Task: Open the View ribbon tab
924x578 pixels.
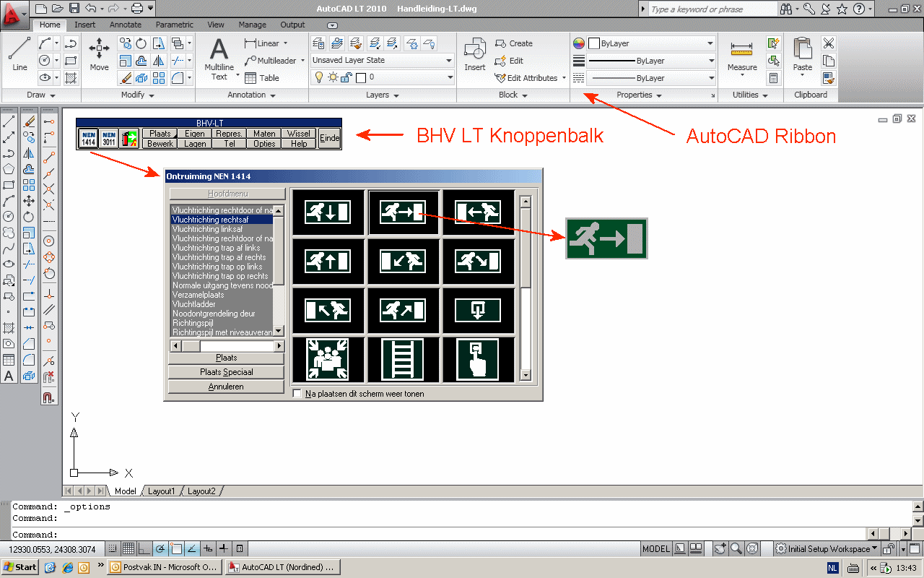Action: (x=215, y=25)
